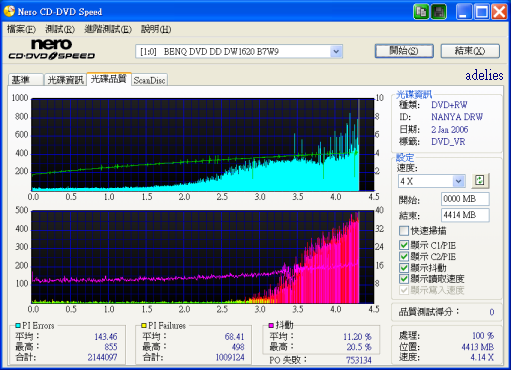Click the yellow PI Failures legend square

click(x=144, y=326)
